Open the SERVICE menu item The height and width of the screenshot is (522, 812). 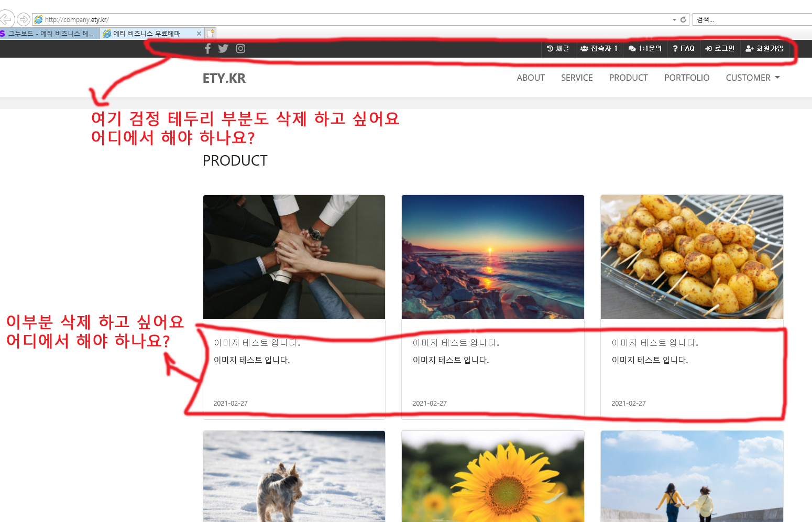click(577, 78)
